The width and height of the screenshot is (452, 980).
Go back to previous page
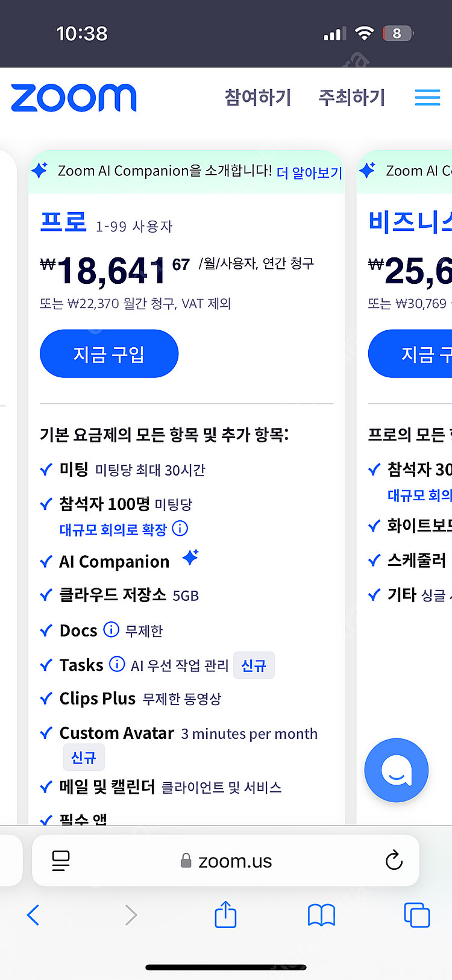pyautogui.click(x=34, y=915)
